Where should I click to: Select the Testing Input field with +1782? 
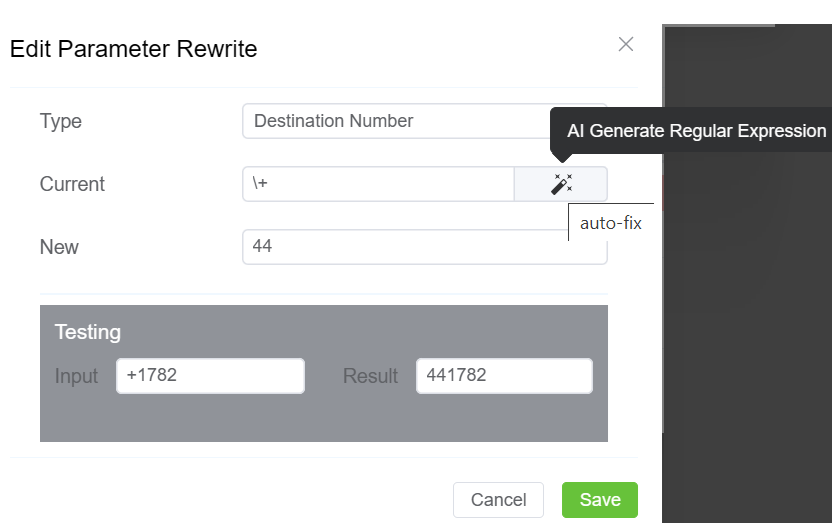[x=210, y=376]
